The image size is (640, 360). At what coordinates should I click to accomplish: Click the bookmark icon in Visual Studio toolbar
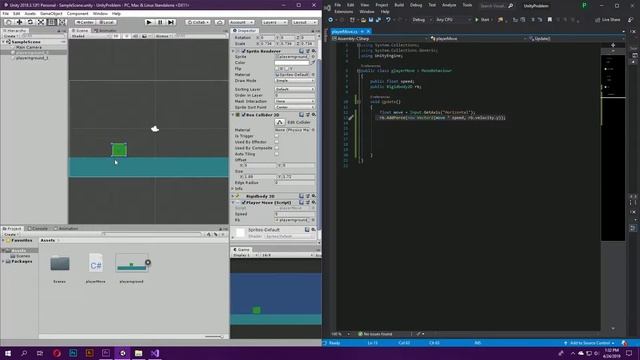click(549, 20)
